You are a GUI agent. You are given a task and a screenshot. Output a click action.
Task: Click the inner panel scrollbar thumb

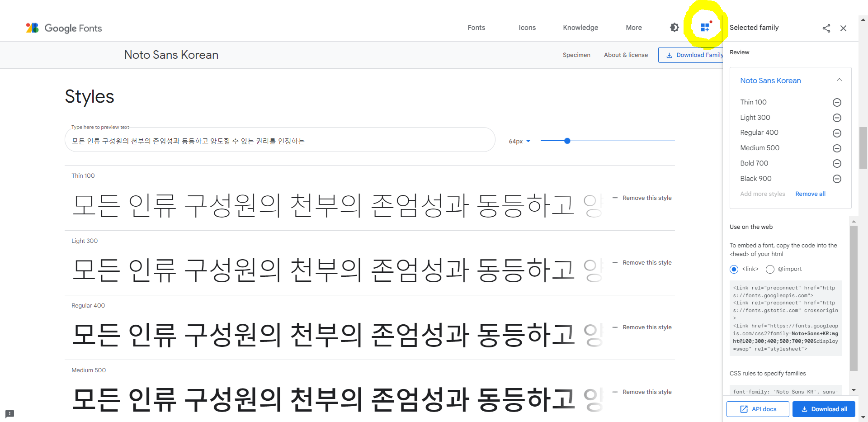[854, 299]
